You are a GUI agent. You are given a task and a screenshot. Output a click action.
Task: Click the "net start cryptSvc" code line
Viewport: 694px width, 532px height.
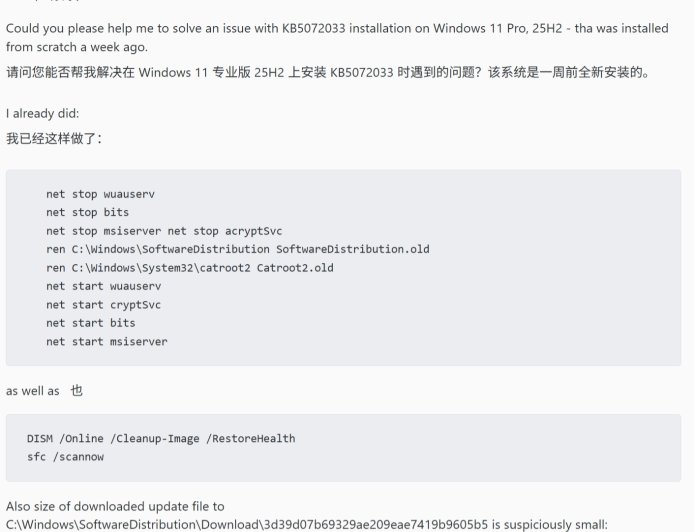click(103, 305)
